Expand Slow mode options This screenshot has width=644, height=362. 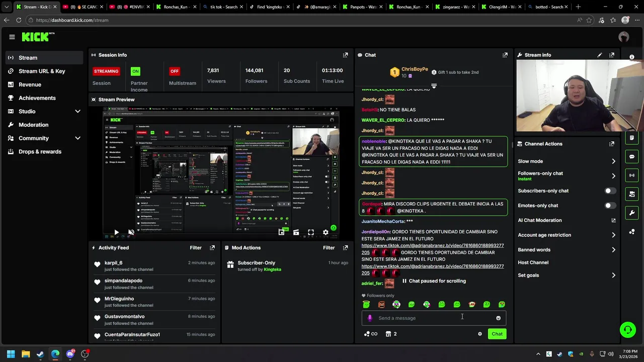[x=613, y=161]
